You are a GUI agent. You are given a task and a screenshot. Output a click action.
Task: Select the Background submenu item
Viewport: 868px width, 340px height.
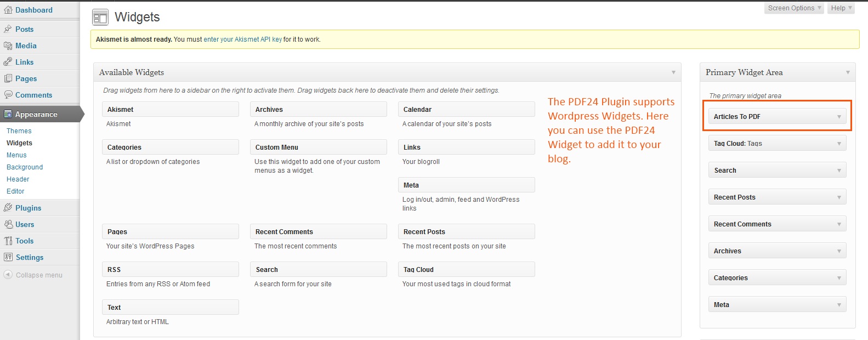point(25,167)
